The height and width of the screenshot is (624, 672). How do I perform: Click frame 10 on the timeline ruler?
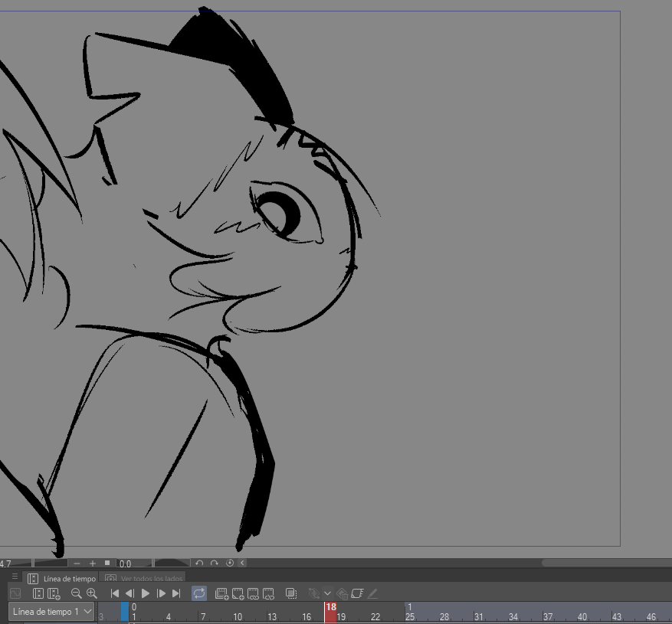[238, 616]
